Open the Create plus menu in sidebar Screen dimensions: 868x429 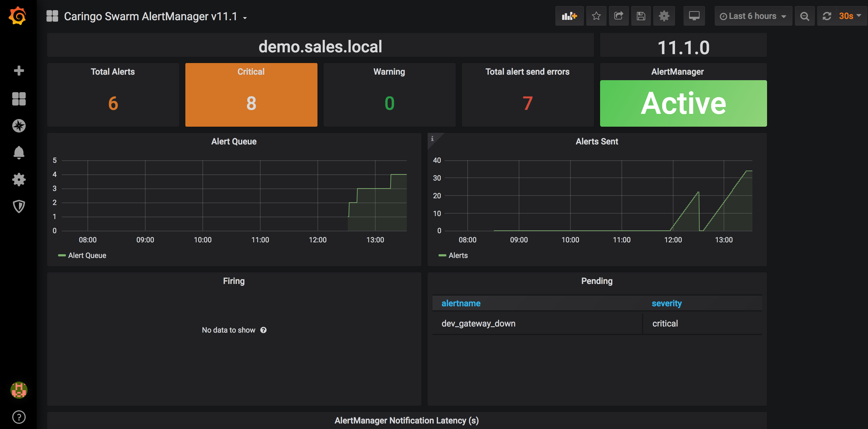pyautogui.click(x=19, y=70)
